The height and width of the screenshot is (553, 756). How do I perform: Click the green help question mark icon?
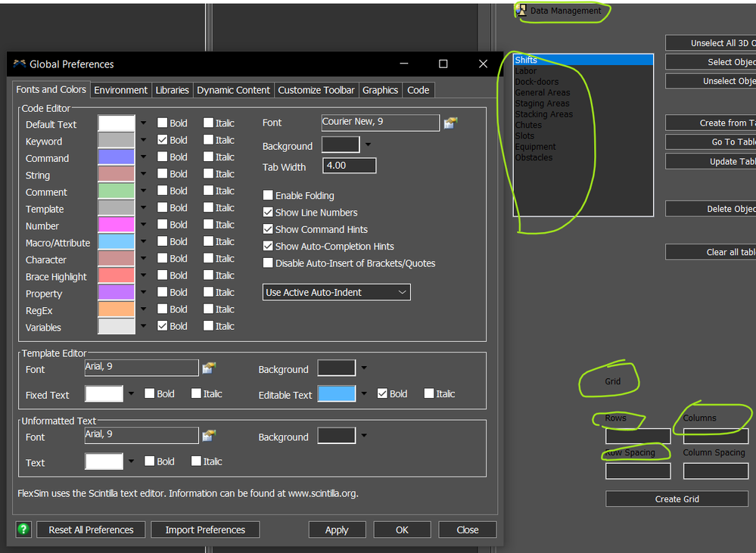pos(23,530)
